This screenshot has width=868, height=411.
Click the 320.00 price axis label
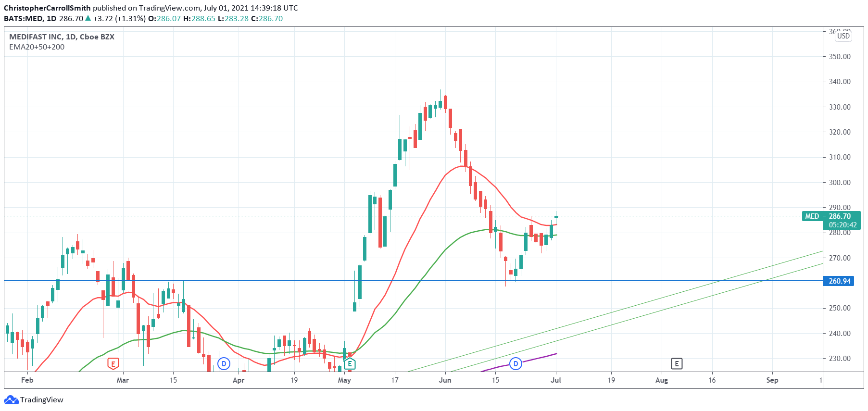tap(840, 132)
